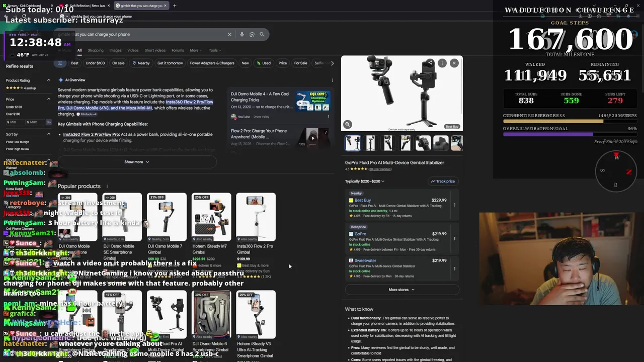Collapse the Sort by section
This screenshot has width=644, height=362.
pos(49,134)
